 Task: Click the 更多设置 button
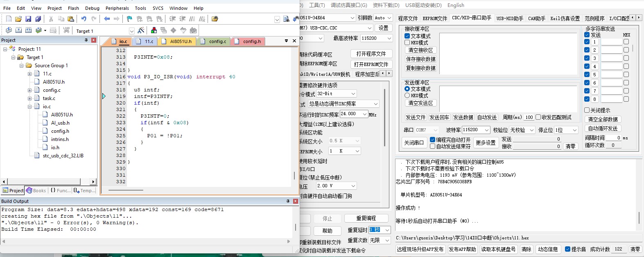pyautogui.click(x=486, y=143)
